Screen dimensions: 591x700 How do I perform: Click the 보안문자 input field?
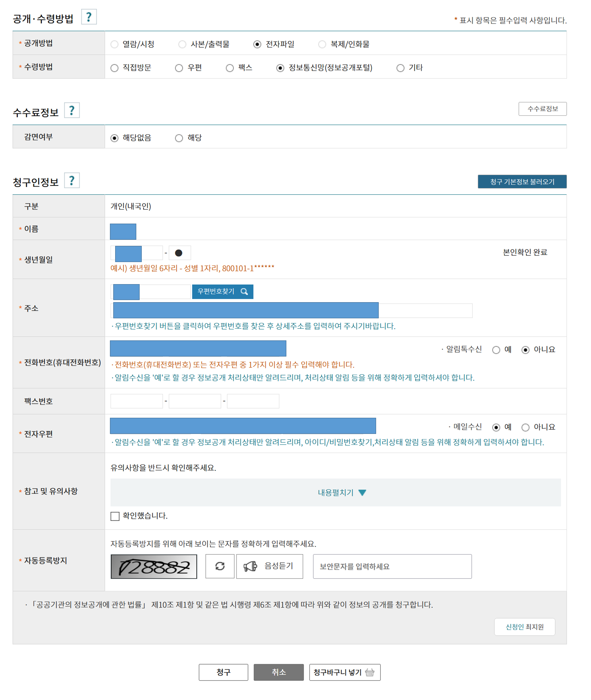click(x=392, y=566)
